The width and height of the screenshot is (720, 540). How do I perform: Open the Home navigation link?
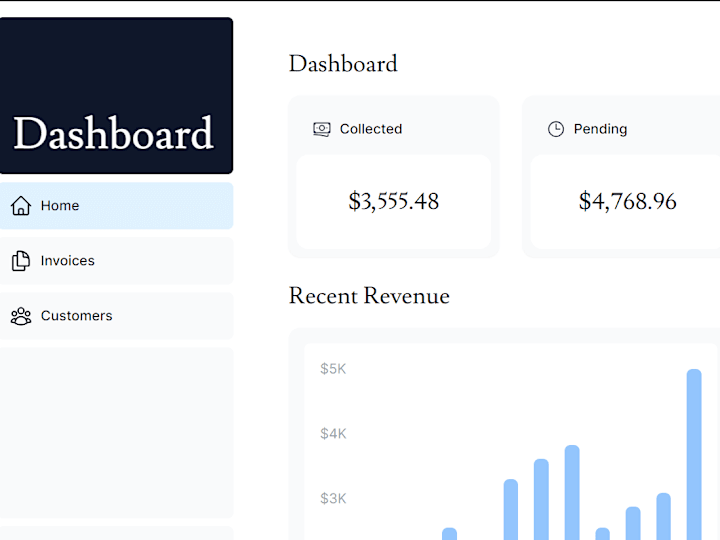(x=116, y=206)
